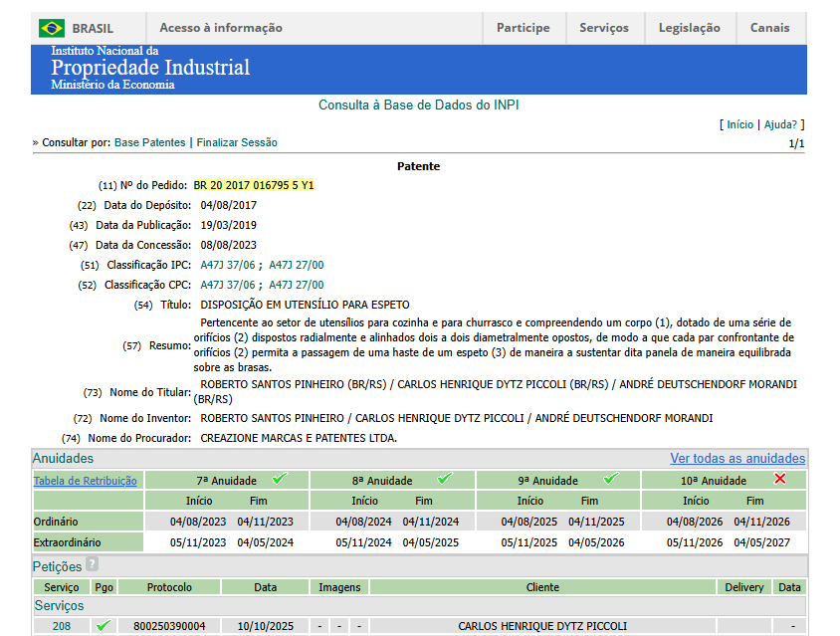Click the Delivery column header

point(744,587)
